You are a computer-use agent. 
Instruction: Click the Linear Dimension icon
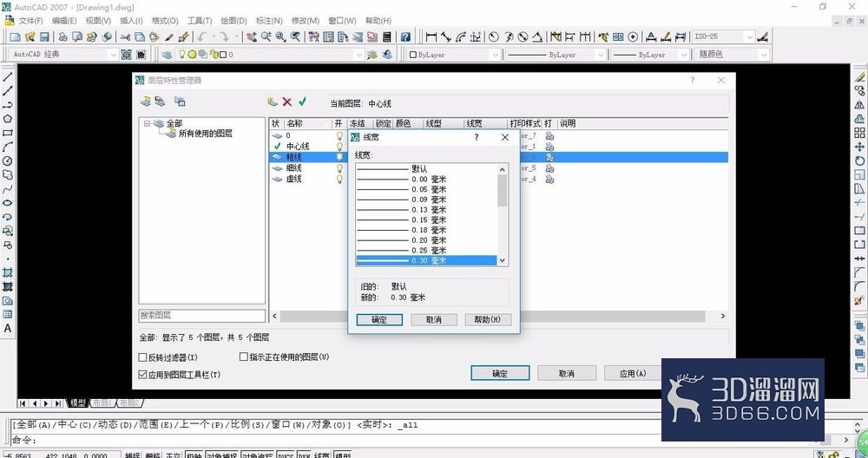point(431,37)
